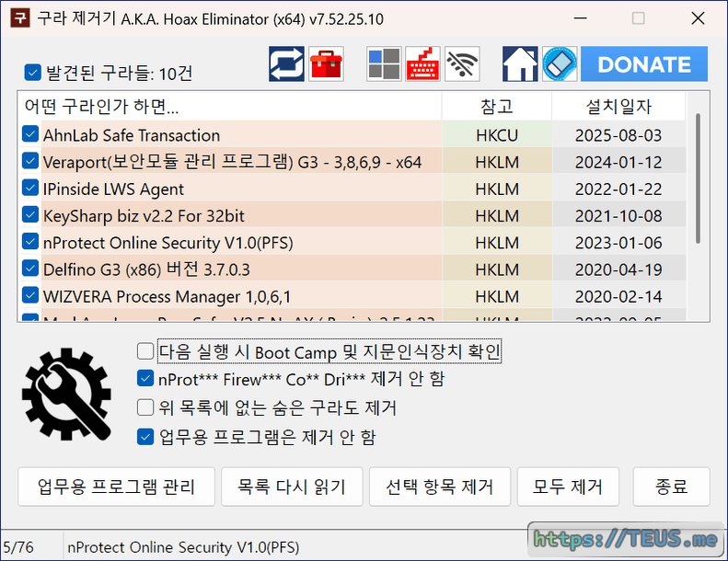Click the 모두 제거 button
This screenshot has height=561, width=728.
tap(568, 487)
